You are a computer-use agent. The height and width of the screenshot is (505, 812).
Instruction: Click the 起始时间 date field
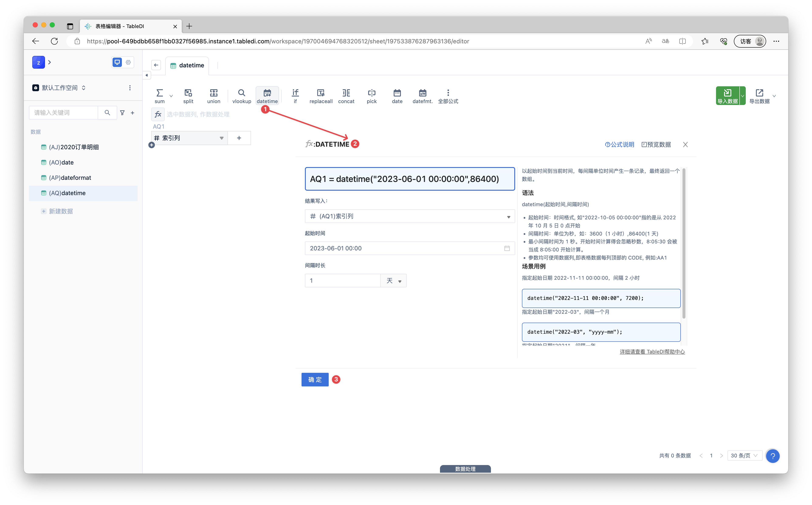coord(410,248)
